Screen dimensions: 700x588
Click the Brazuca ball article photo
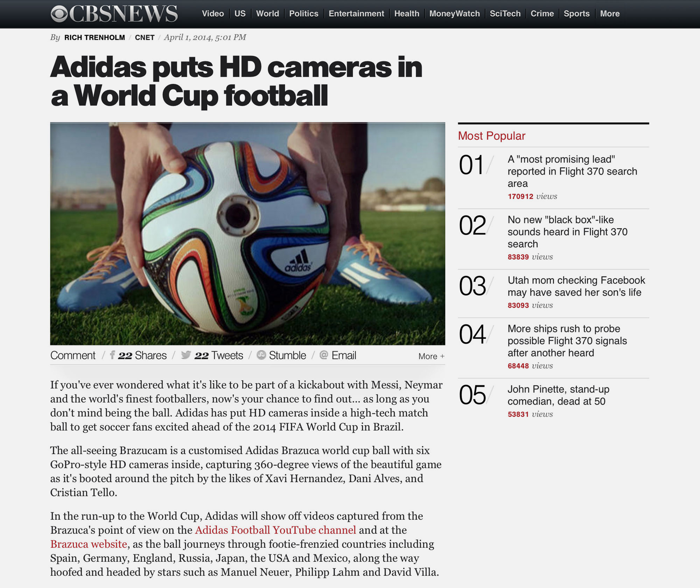247,233
